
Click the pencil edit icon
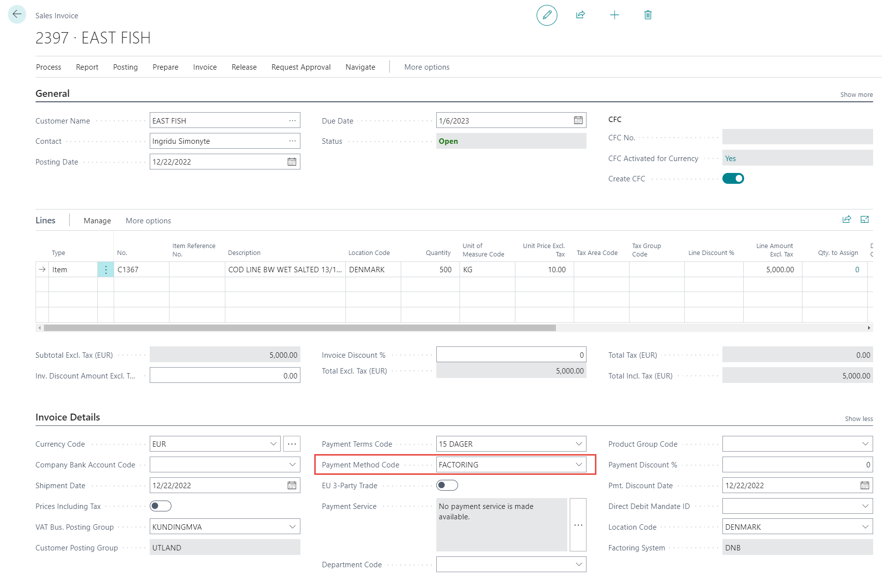[546, 15]
